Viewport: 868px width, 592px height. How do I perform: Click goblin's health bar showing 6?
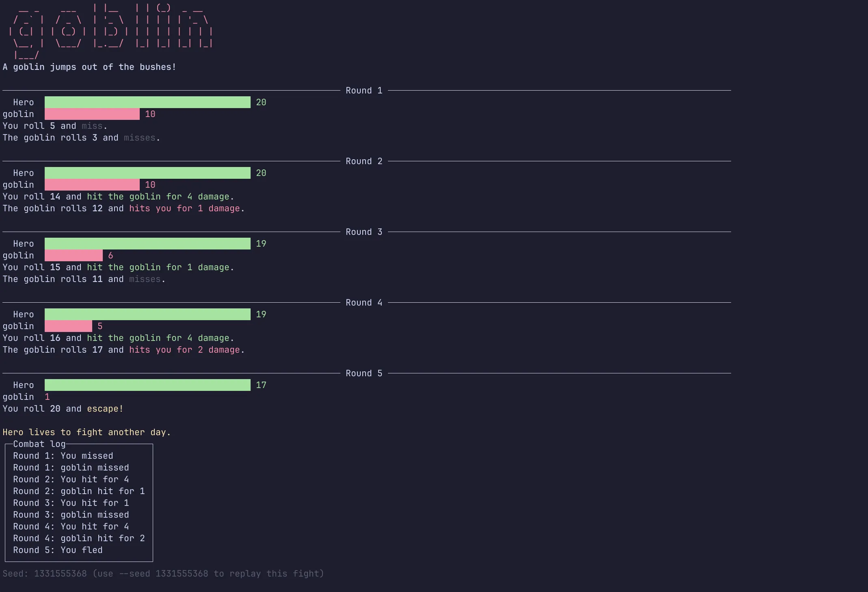74,256
